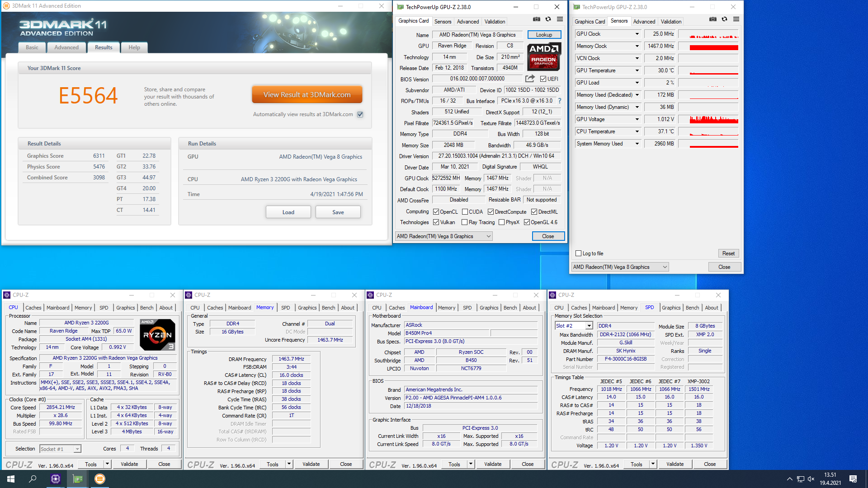The image size is (868, 488).
Task: Toggle Vulkan checkbox
Action: 436,222
